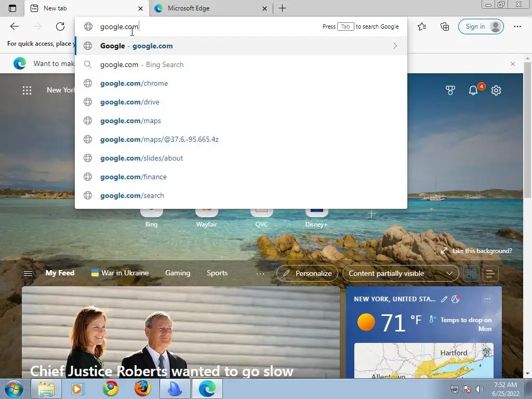This screenshot has width=532, height=399.
Task: Click Sign in profile button
Action: pos(481,26)
